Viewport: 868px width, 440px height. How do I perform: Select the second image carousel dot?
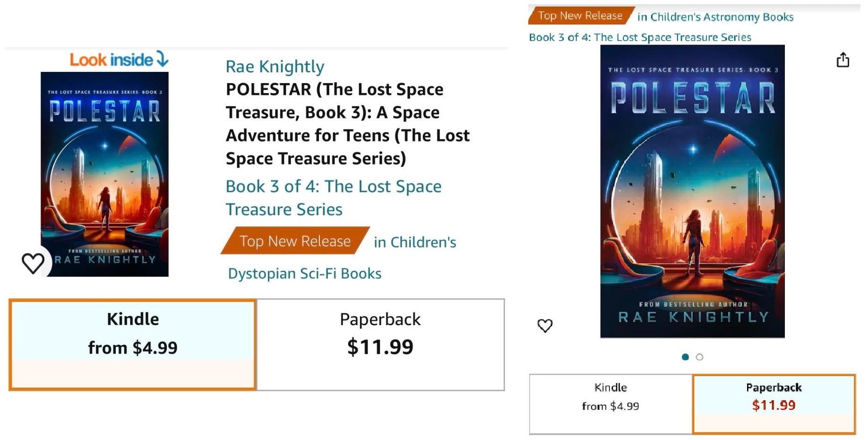700,357
